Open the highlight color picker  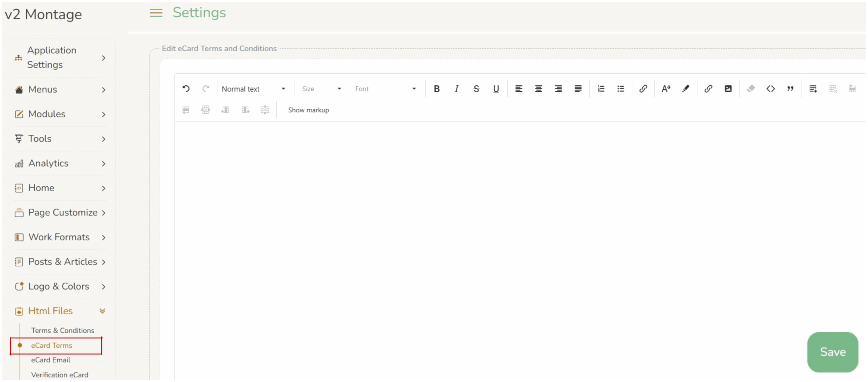(x=686, y=89)
